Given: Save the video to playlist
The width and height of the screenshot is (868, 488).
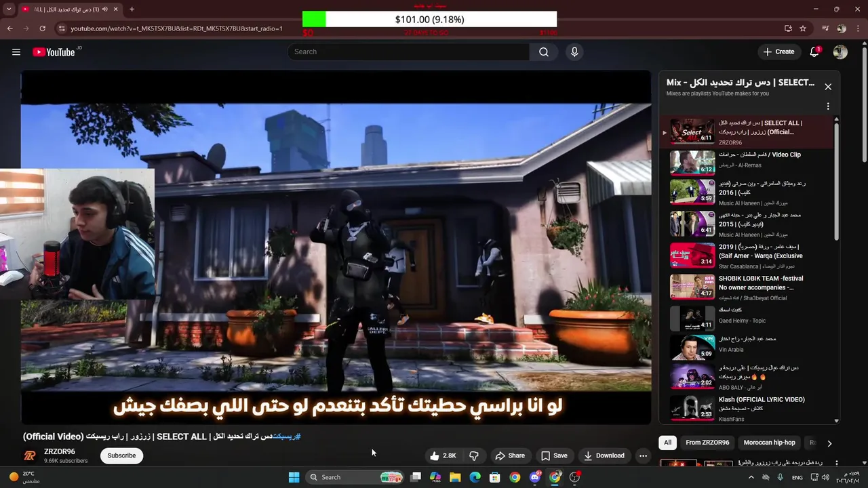Looking at the screenshot, I should click(553, 455).
